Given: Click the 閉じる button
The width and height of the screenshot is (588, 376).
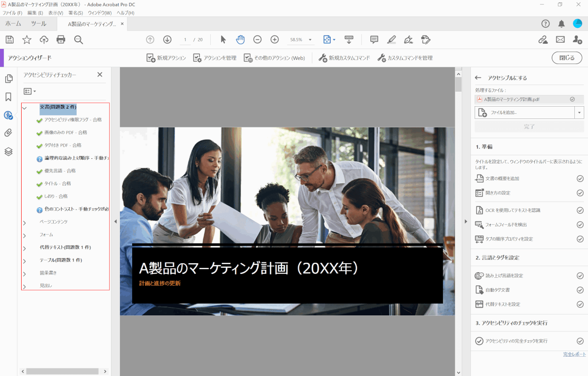Looking at the screenshot, I should coord(566,58).
